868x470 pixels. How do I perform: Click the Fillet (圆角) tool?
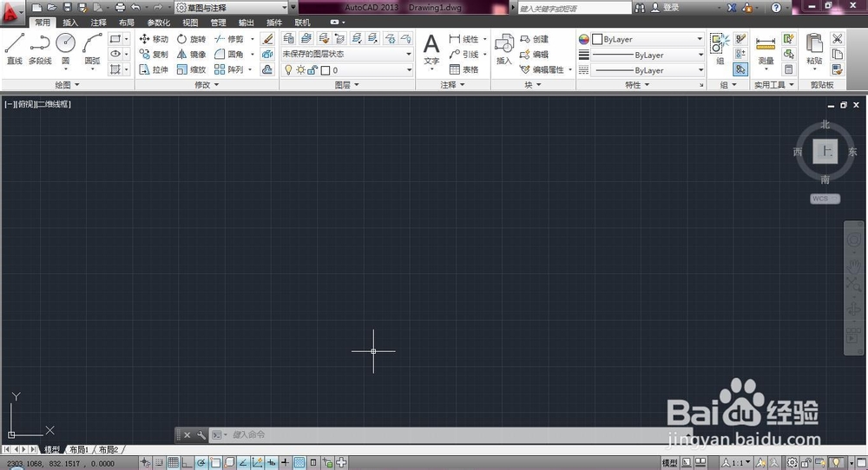(229, 54)
